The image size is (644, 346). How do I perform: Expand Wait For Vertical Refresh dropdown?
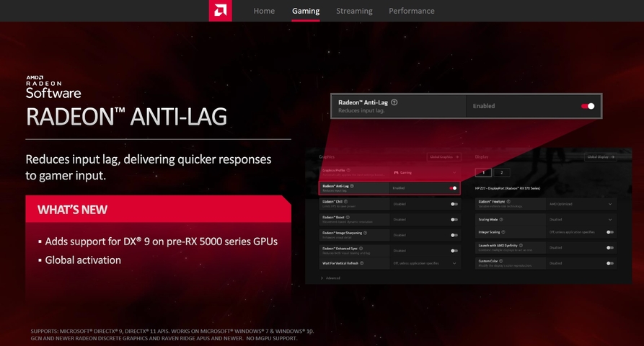(425, 263)
